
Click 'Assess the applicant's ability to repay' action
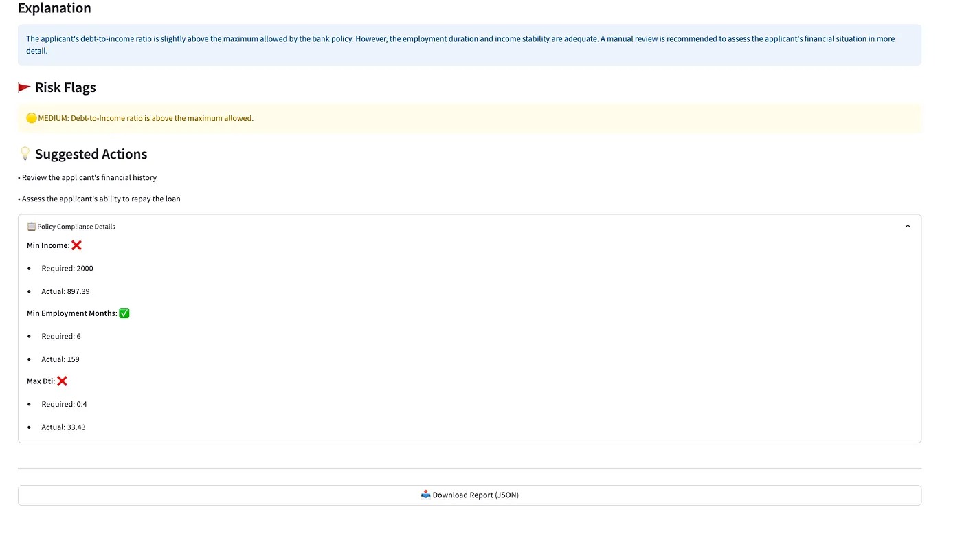point(101,199)
